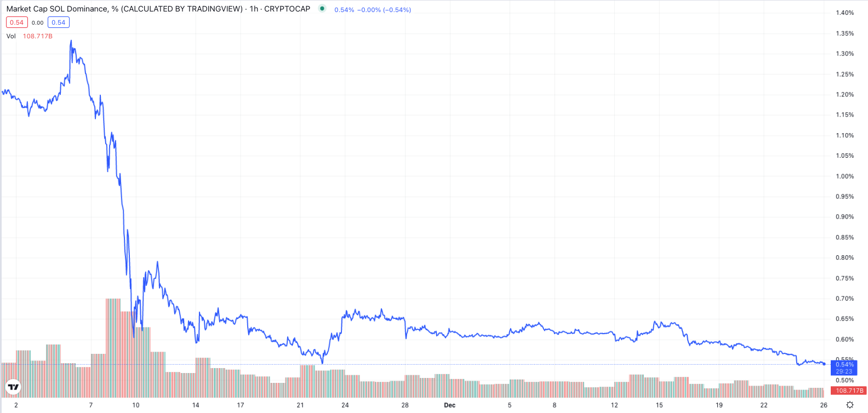Click the Dec marker on time axis

click(x=449, y=405)
